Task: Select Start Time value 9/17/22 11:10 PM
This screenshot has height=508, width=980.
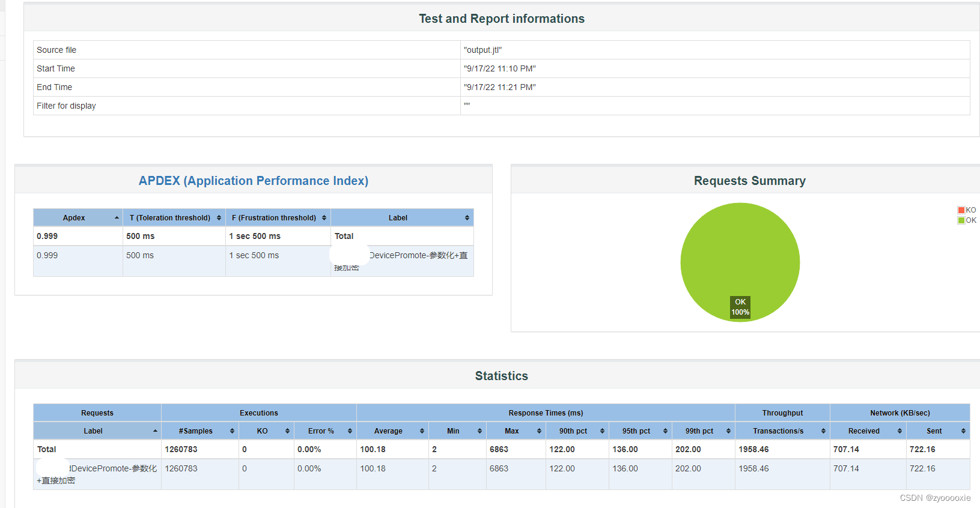Action: pyautogui.click(x=499, y=68)
